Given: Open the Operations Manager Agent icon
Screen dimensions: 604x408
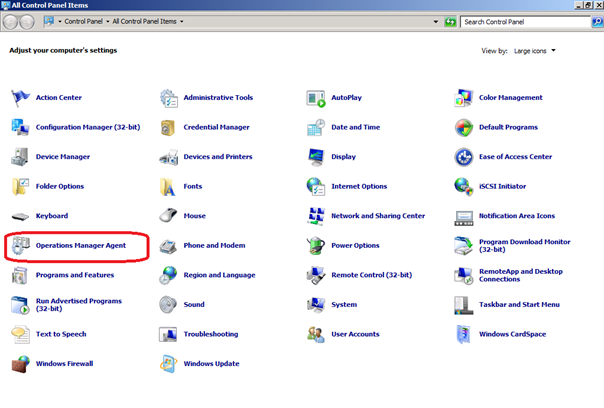Looking at the screenshot, I should click(x=20, y=246).
